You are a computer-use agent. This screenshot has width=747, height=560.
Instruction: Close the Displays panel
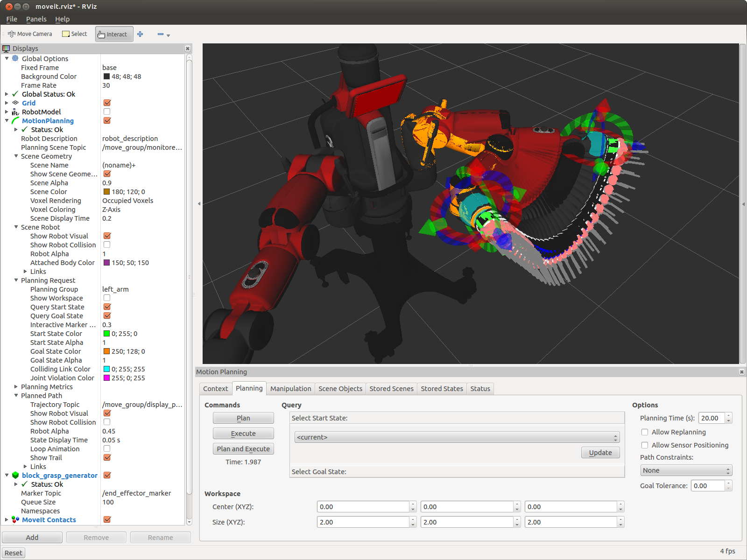tap(188, 49)
